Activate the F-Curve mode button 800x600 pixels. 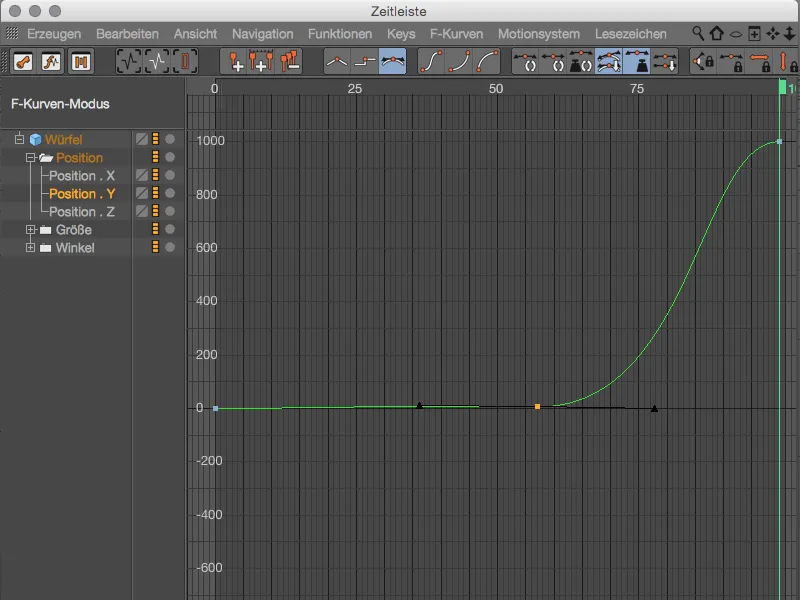52,62
